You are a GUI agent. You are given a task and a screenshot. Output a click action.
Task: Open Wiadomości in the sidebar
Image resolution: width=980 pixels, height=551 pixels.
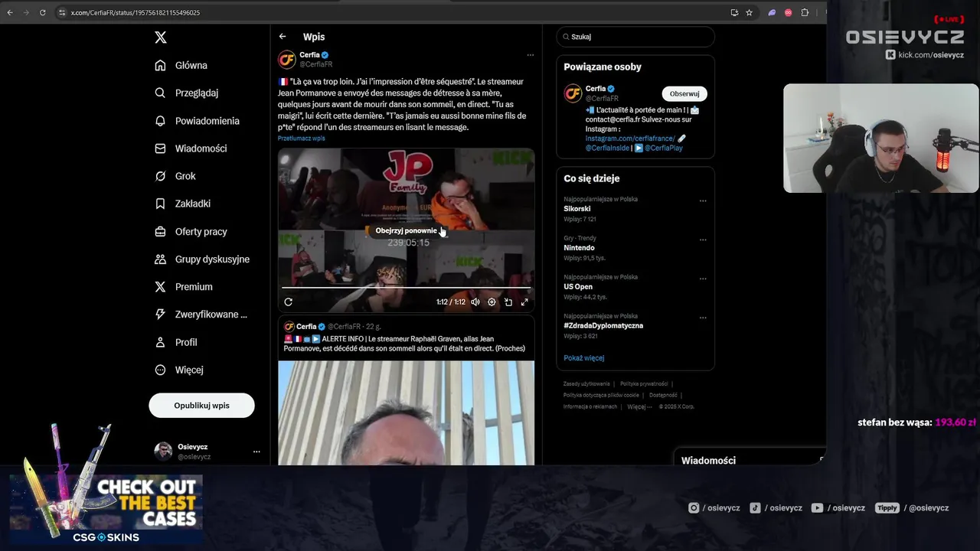[191, 148]
